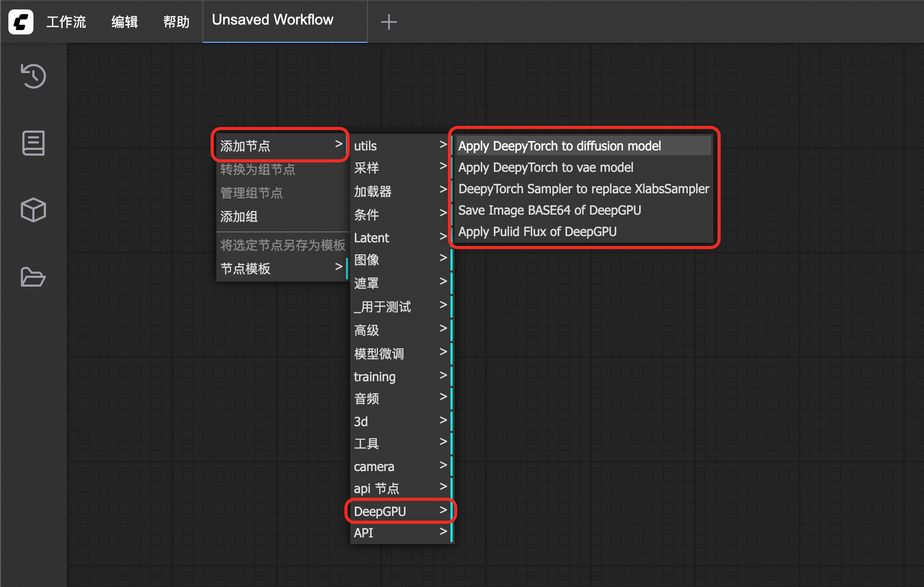Open the camera node category
The image size is (924, 587).
(x=400, y=466)
